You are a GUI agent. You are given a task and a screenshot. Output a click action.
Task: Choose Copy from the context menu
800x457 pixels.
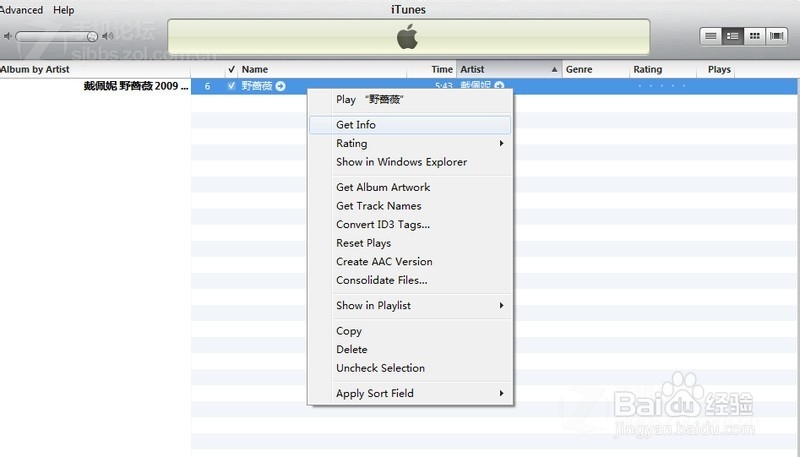pos(410,331)
